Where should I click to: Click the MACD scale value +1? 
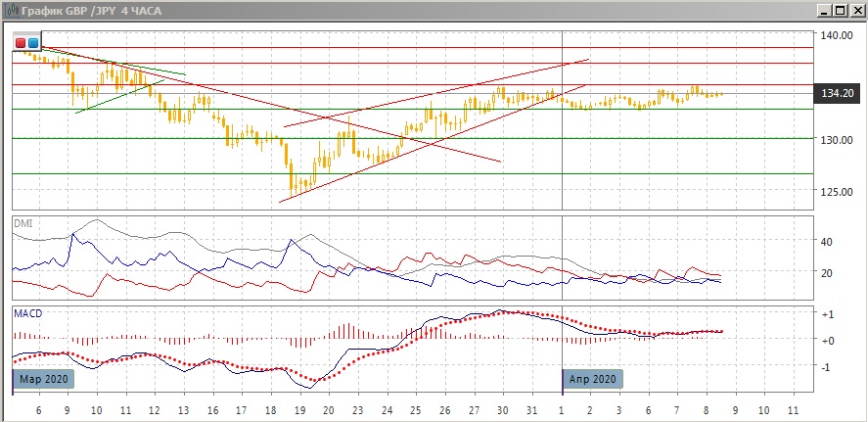point(827,314)
